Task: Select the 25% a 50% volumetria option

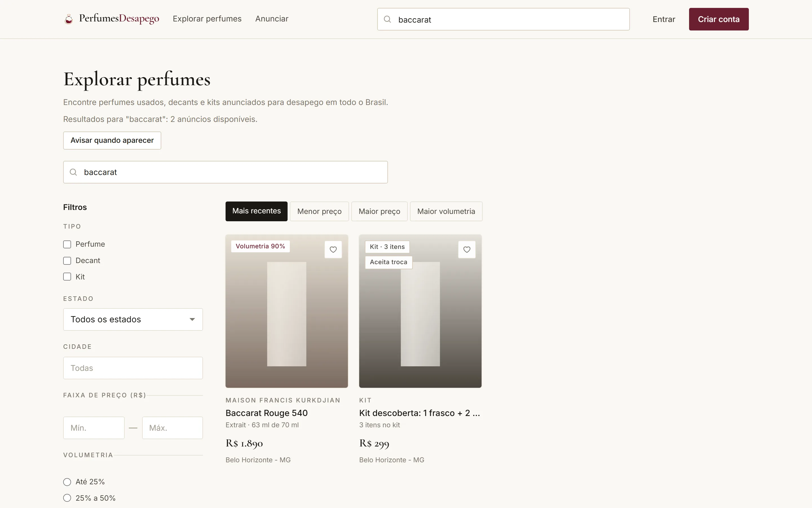Action: [x=67, y=498]
